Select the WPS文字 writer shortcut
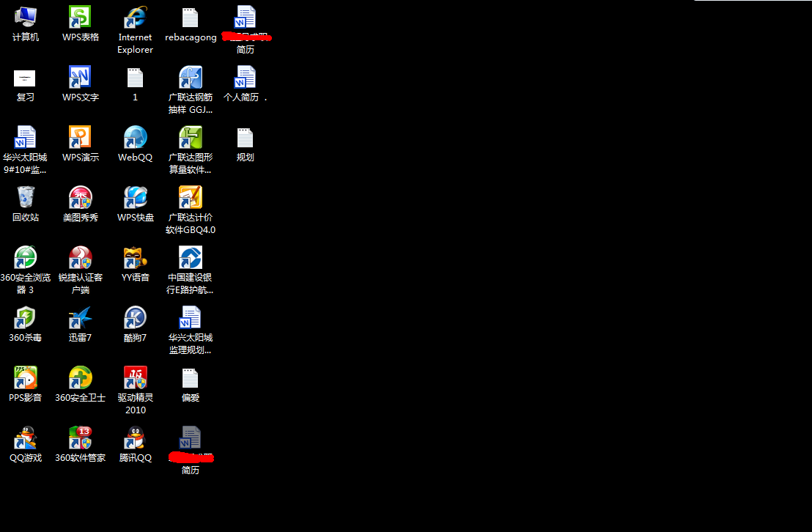Viewport: 812px width, 532px height. pyautogui.click(x=81, y=77)
